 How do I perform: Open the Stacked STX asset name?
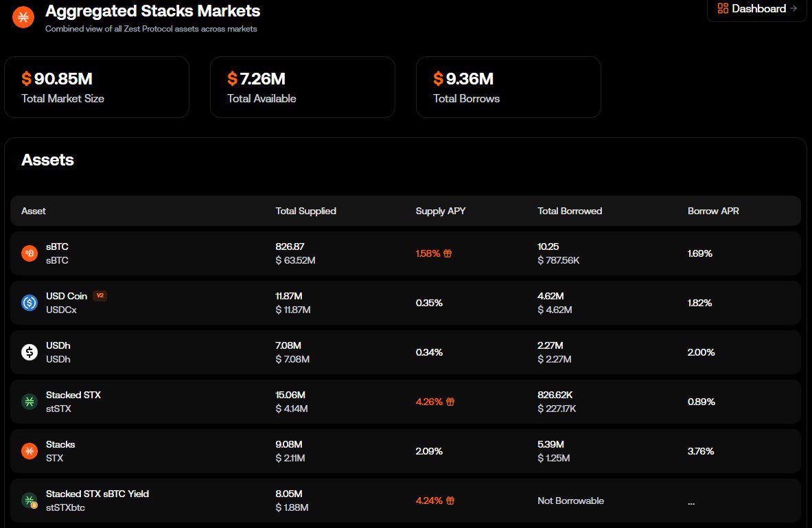[x=73, y=395]
